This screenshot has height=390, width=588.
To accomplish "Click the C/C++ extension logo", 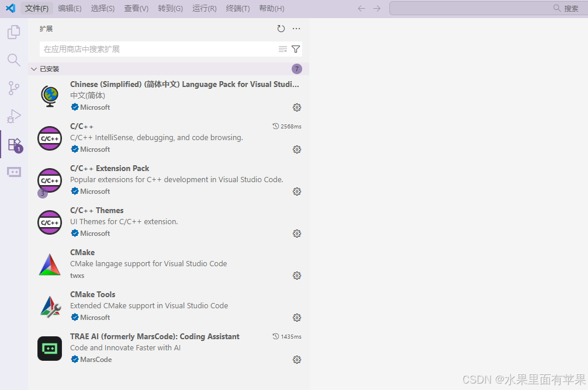I will tap(50, 138).
